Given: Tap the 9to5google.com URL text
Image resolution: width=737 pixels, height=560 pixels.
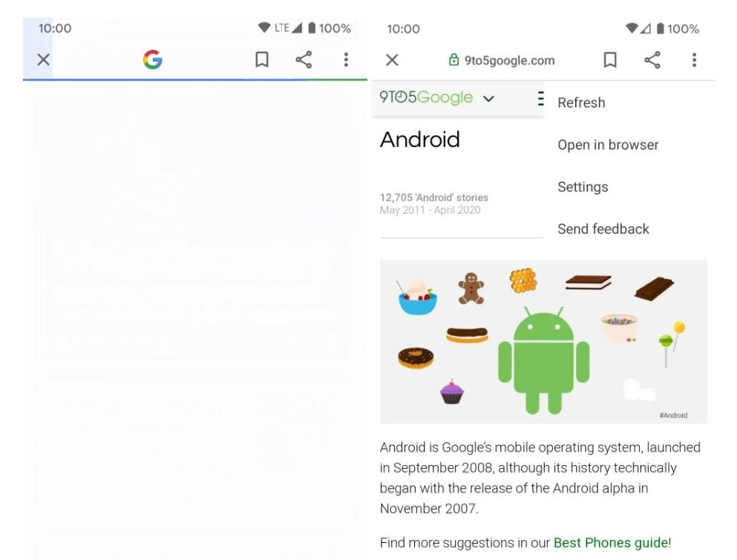Looking at the screenshot, I should coord(509,61).
